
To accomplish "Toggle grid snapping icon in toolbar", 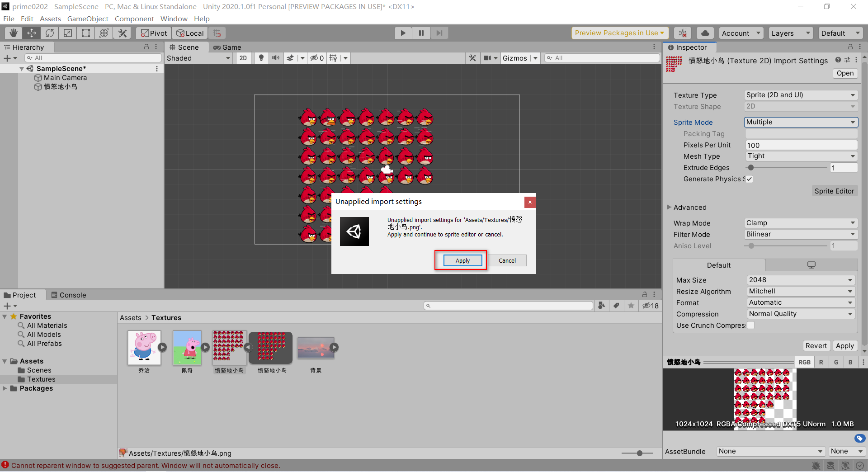I will [x=217, y=33].
